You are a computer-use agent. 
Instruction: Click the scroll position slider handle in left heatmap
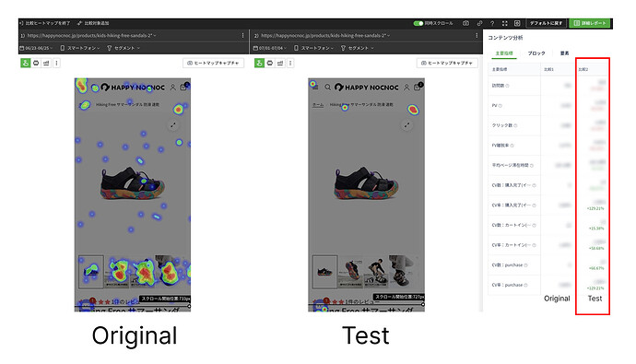(x=189, y=306)
